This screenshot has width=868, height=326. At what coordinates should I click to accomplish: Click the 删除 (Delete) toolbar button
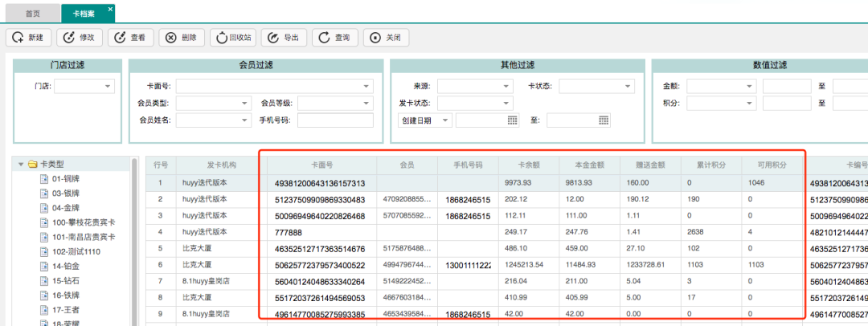tap(181, 38)
